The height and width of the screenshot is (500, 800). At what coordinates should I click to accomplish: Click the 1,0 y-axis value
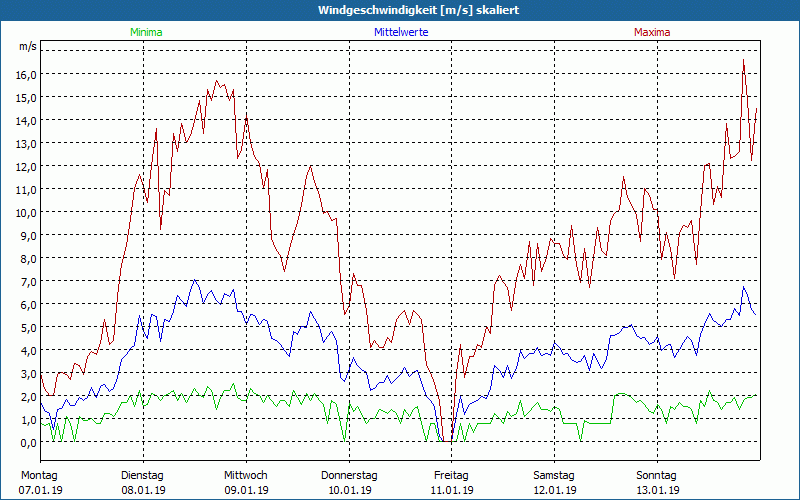click(30, 419)
